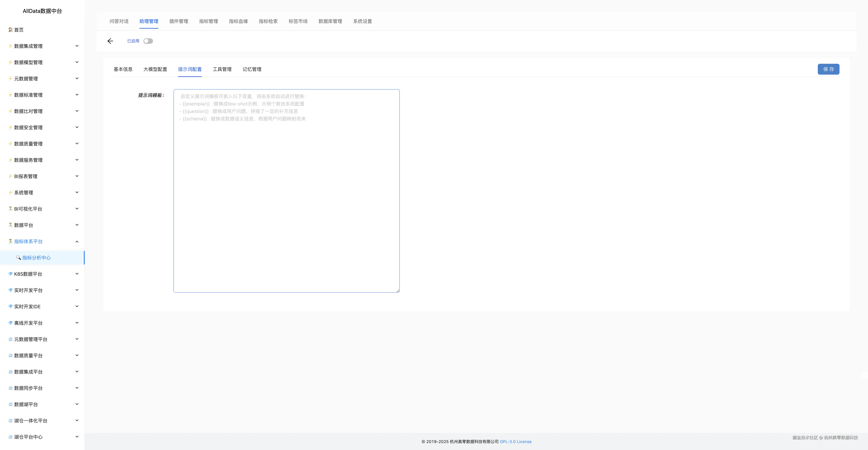Toggle the 已启用 enable switch
Screen dimensions: 868x450
point(148,41)
